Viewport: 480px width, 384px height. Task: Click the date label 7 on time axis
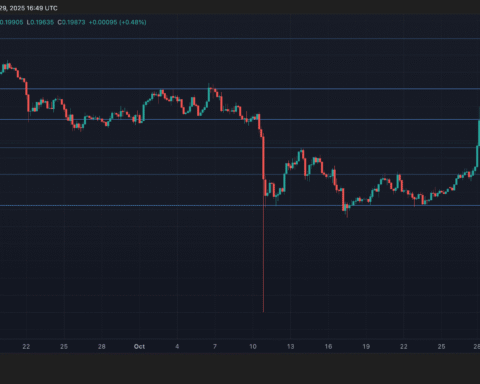point(215,347)
